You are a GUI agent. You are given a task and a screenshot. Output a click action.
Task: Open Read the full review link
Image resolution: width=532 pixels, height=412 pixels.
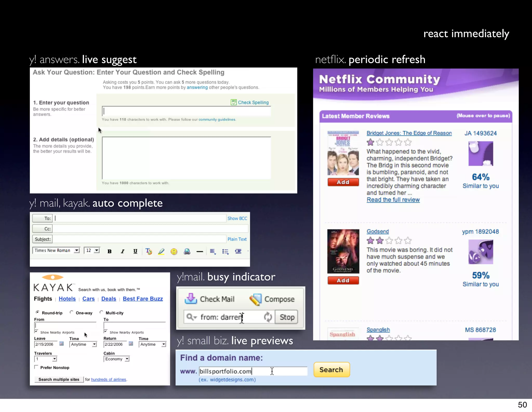pos(393,200)
